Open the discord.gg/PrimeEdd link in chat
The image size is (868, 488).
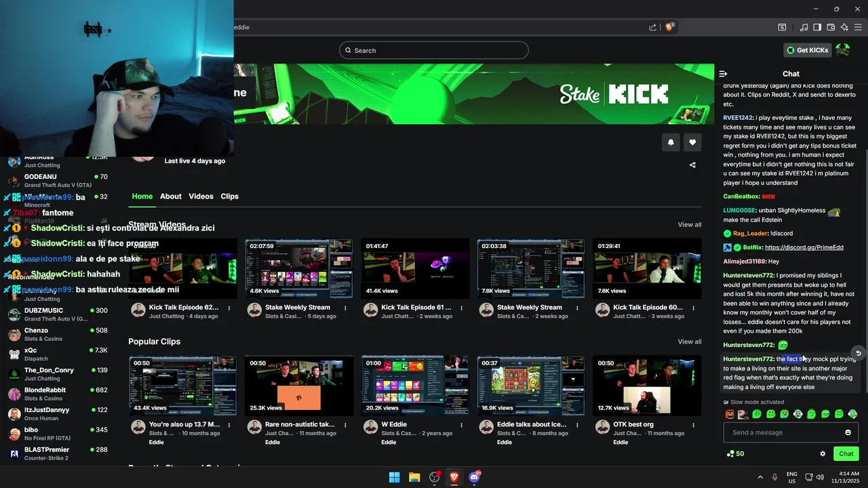tap(804, 247)
